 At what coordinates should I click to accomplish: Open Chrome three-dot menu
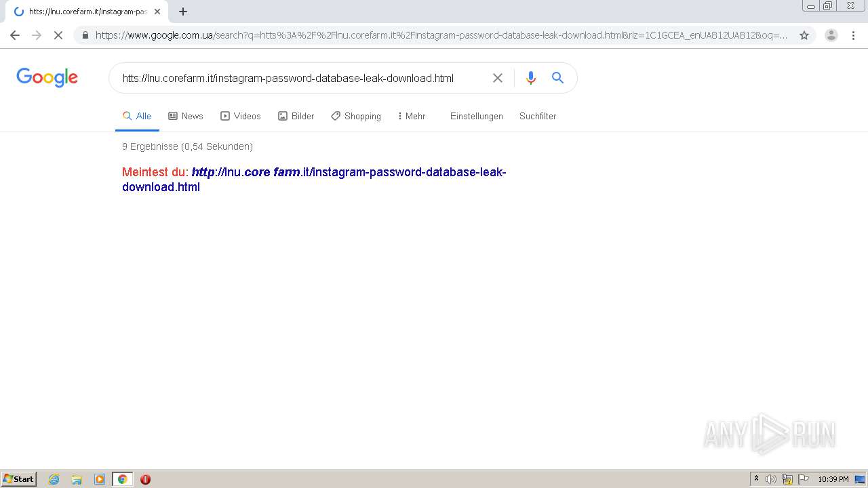[853, 35]
